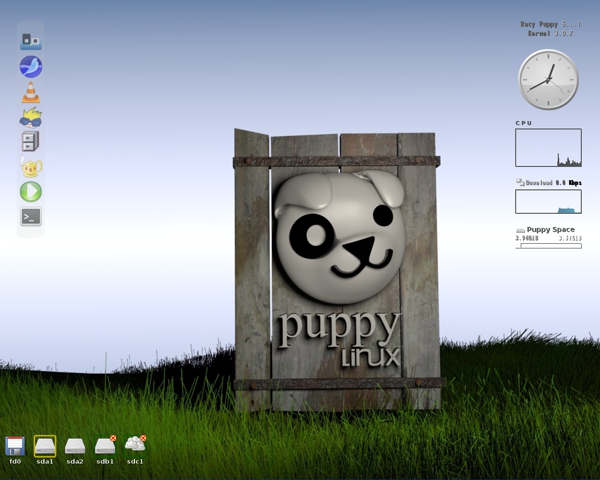Screen dimensions: 600x480
Task: Click the 'fd0' drive label
Action: [15, 462]
